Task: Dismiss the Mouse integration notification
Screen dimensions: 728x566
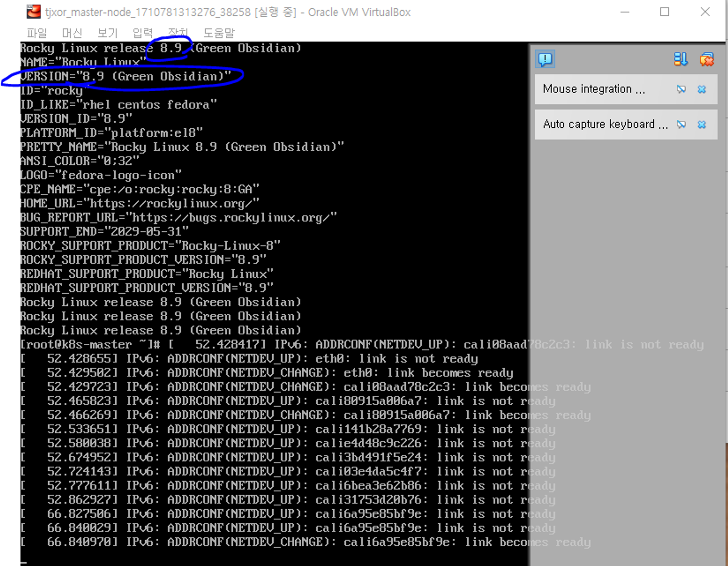Action: click(x=702, y=89)
